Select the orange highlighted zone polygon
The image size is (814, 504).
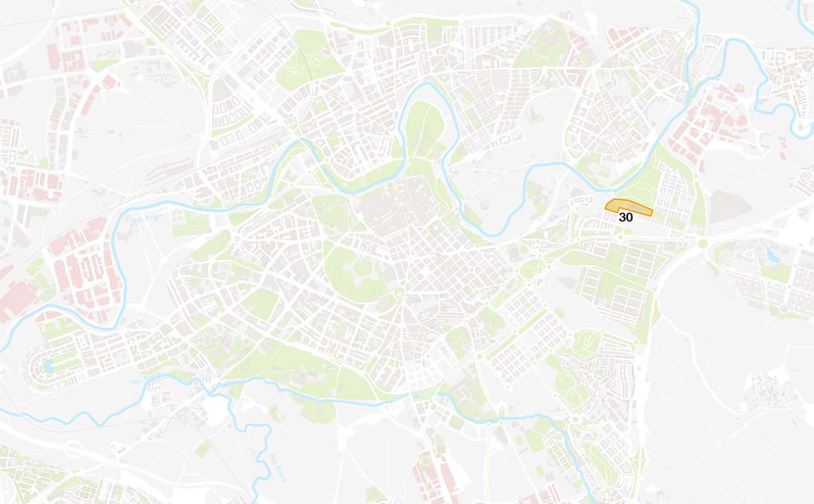coord(629,206)
